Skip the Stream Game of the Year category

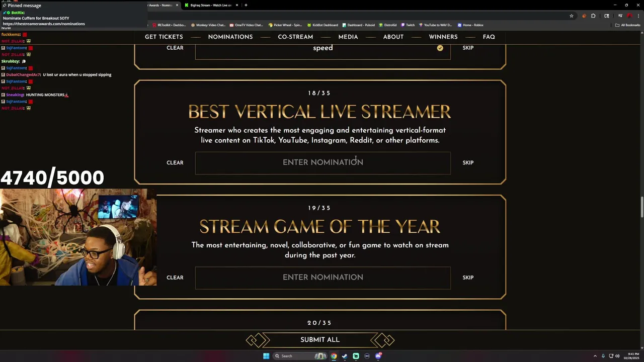[468, 278]
